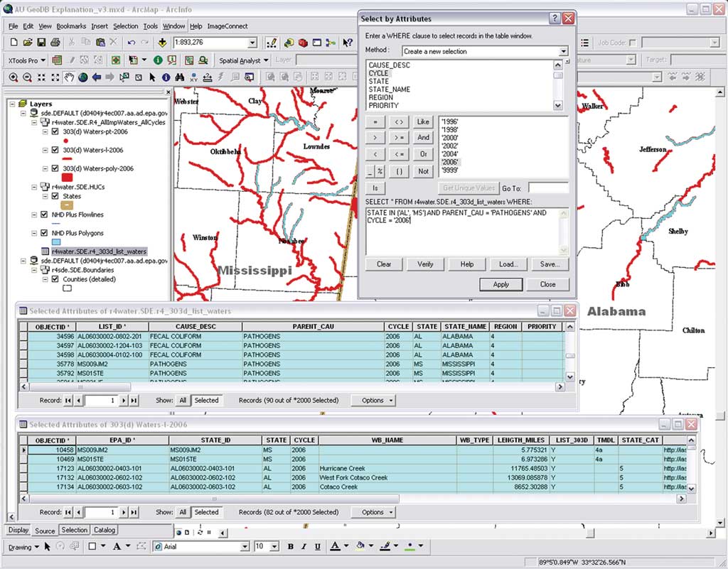Select the Zoom Out magnifier tool
The height and width of the screenshot is (569, 728).
tap(28, 77)
